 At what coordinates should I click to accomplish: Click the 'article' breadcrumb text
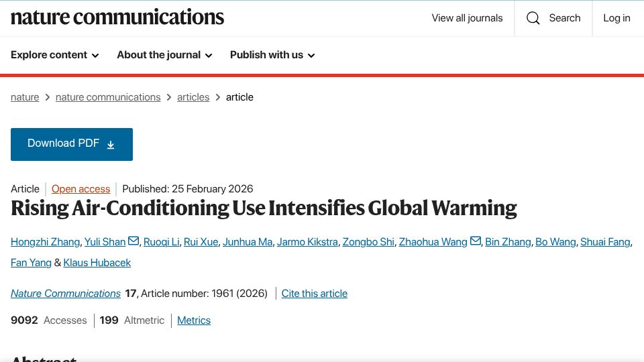(x=239, y=97)
